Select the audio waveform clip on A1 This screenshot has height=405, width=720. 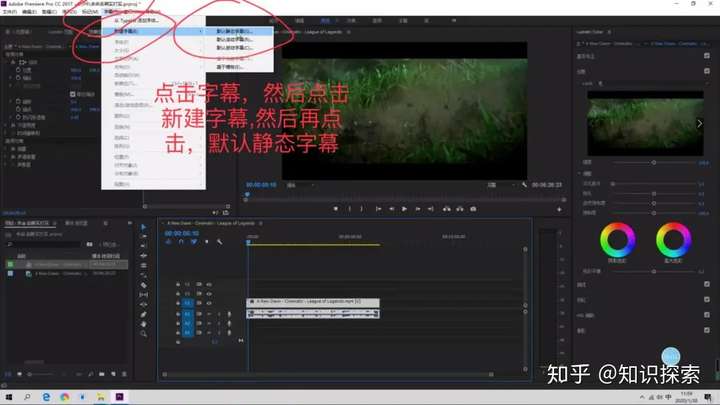pos(313,314)
